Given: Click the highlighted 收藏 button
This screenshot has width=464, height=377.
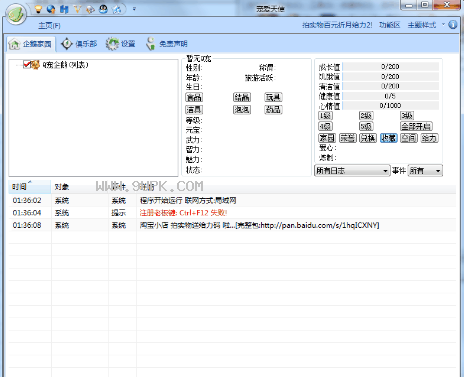Looking at the screenshot, I should click(389, 138).
